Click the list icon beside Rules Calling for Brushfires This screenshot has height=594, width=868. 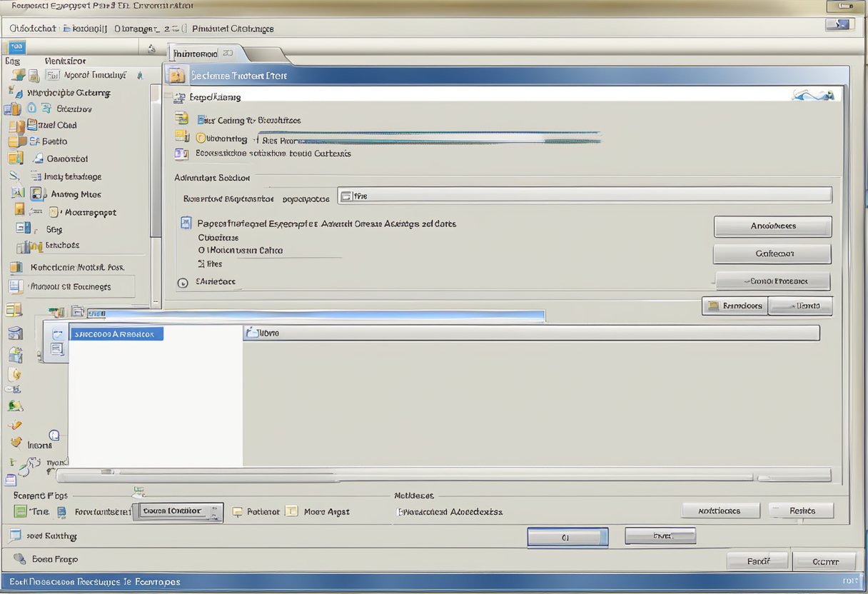(180, 120)
